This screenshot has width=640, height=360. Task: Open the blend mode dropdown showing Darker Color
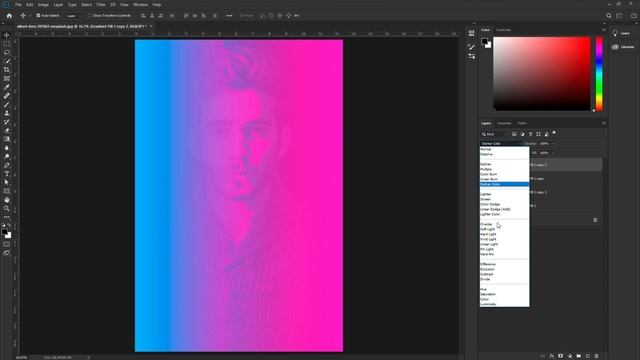[501, 144]
